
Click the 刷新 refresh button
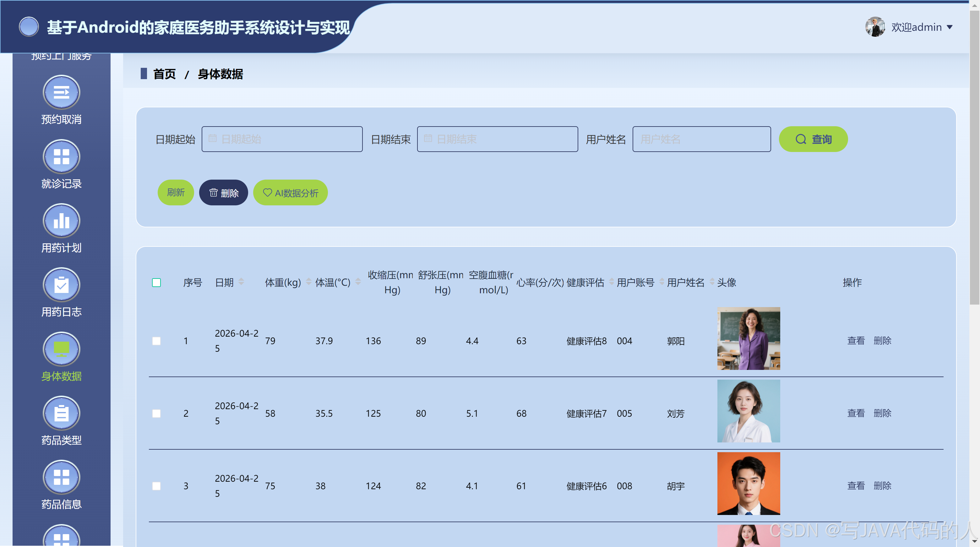176,192
